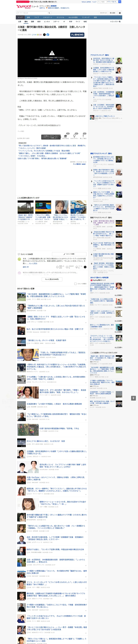The width and height of the screenshot is (138, 644).
Task: Select the オリジナル tab
Action: tap(60, 17)
